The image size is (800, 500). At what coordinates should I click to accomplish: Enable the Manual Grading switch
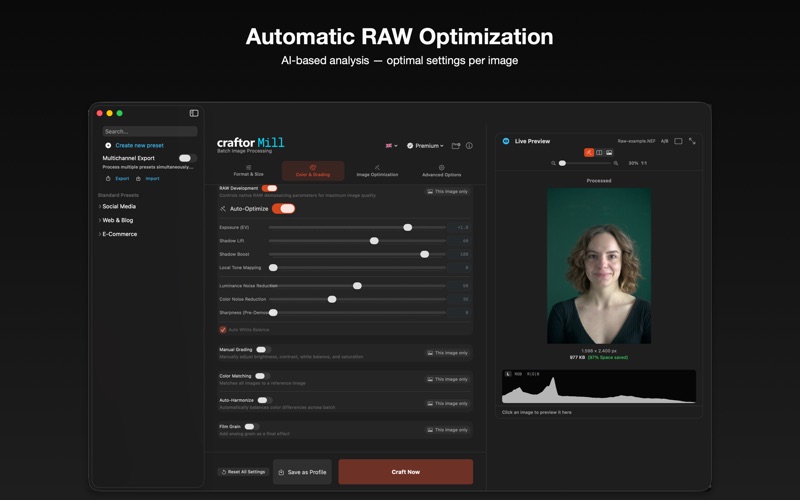click(x=262, y=350)
